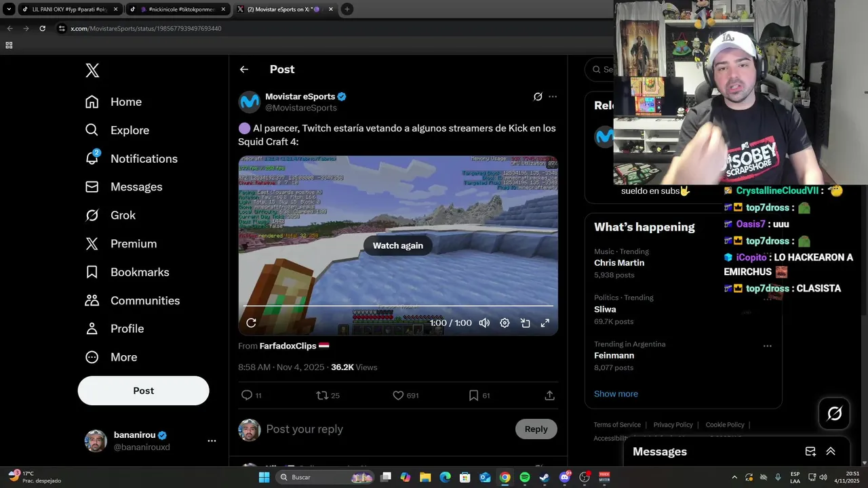Open the tab search dropdown arrow
The height and width of the screenshot is (488, 868).
pyautogui.click(x=9, y=9)
